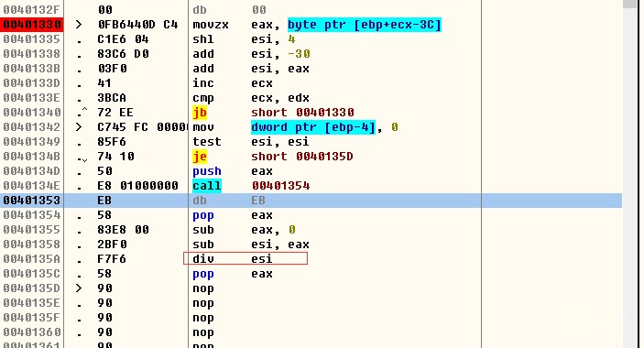
Task: Select address cell 0040135C
Action: click(x=32, y=274)
